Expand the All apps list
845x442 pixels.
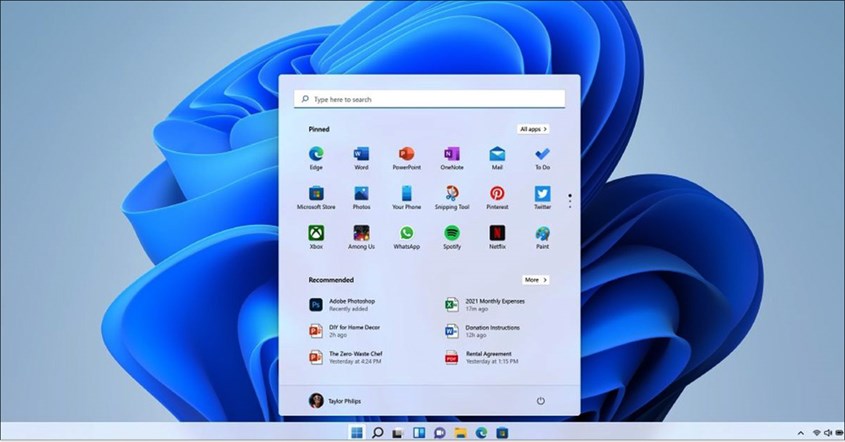[533, 129]
